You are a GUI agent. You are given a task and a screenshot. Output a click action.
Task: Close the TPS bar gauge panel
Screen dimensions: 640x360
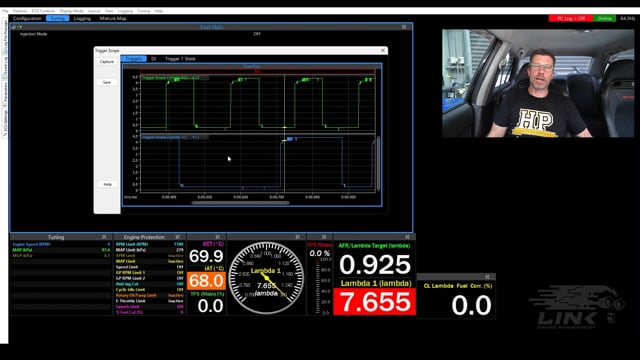tap(324, 237)
